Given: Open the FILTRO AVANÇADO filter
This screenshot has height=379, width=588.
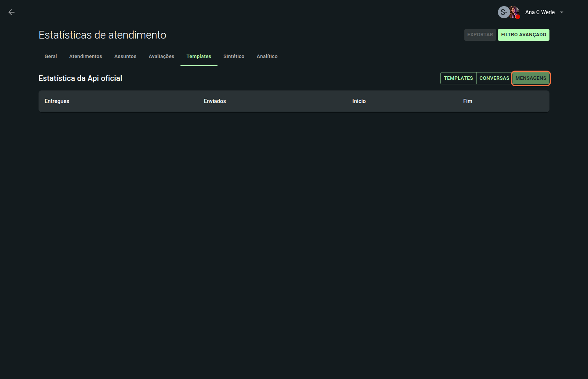Looking at the screenshot, I should click(523, 35).
